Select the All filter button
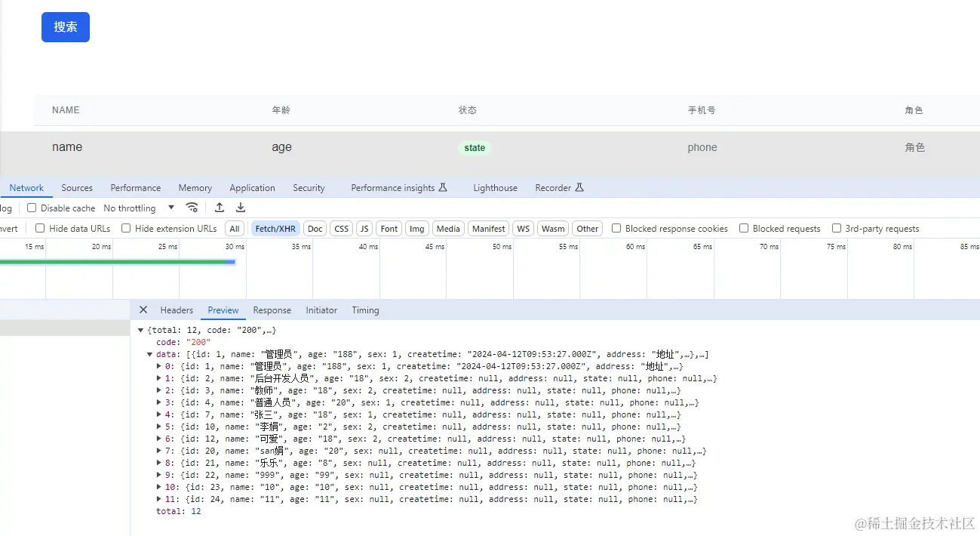Image resolution: width=980 pixels, height=536 pixels. click(x=235, y=229)
